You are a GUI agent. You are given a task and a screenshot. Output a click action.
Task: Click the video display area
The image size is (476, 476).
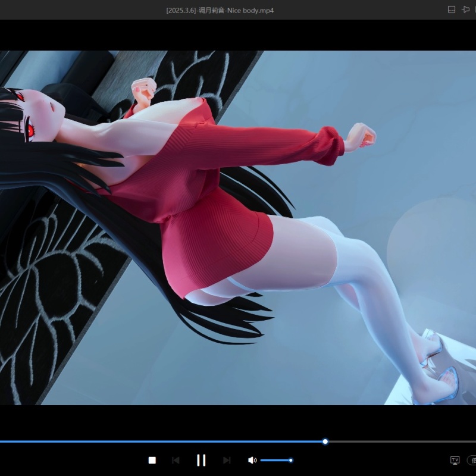(x=238, y=226)
